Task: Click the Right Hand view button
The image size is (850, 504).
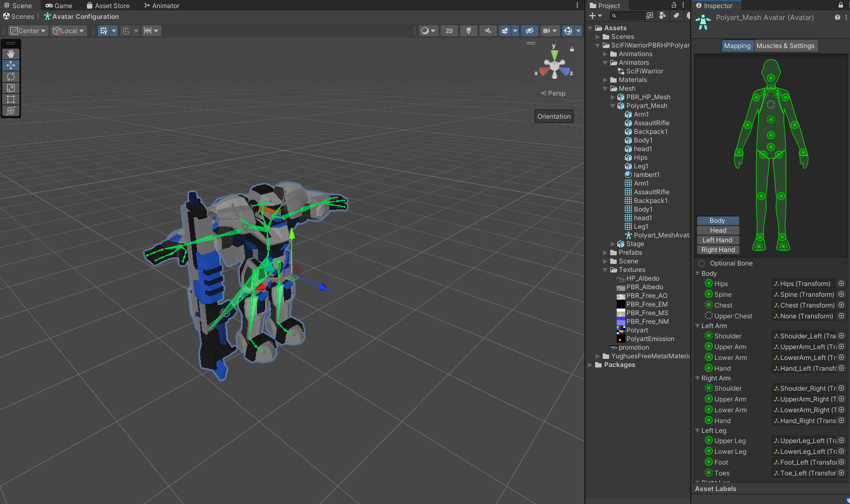Action: (x=718, y=250)
